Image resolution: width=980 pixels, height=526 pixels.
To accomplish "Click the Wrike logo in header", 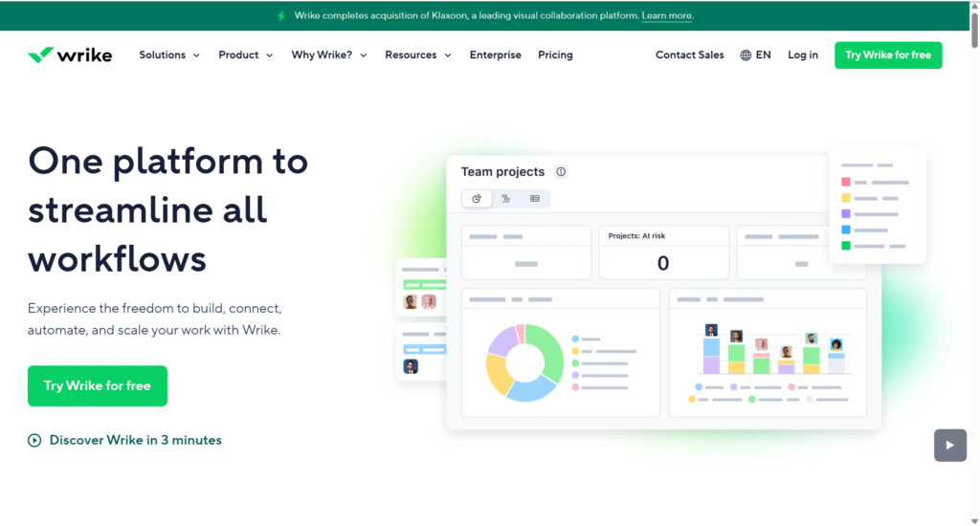I will click(x=70, y=55).
